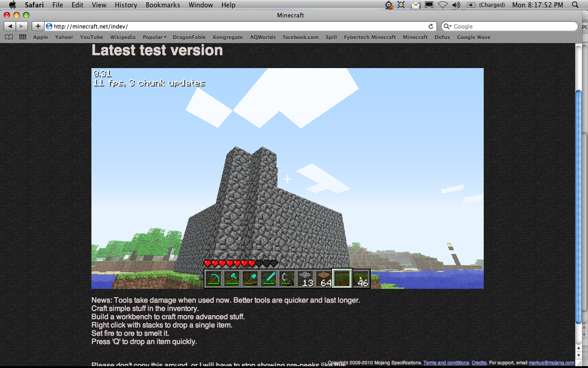Open bookmarks library book icon
Viewport: 588px width, 368px height.
click(x=9, y=37)
